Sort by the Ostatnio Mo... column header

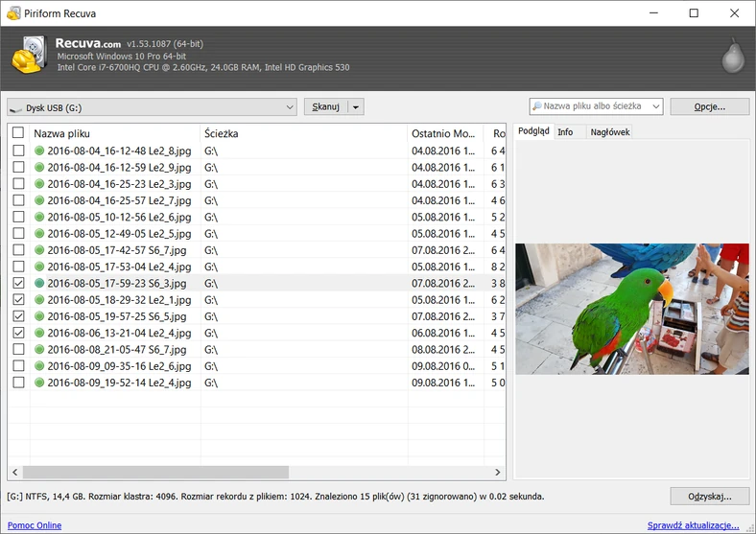click(x=445, y=133)
